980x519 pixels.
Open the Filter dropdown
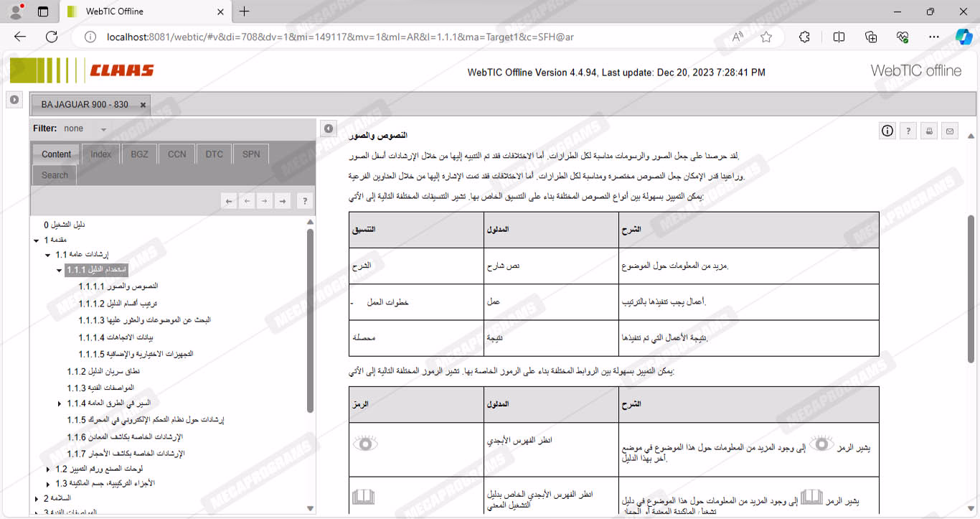pos(103,129)
